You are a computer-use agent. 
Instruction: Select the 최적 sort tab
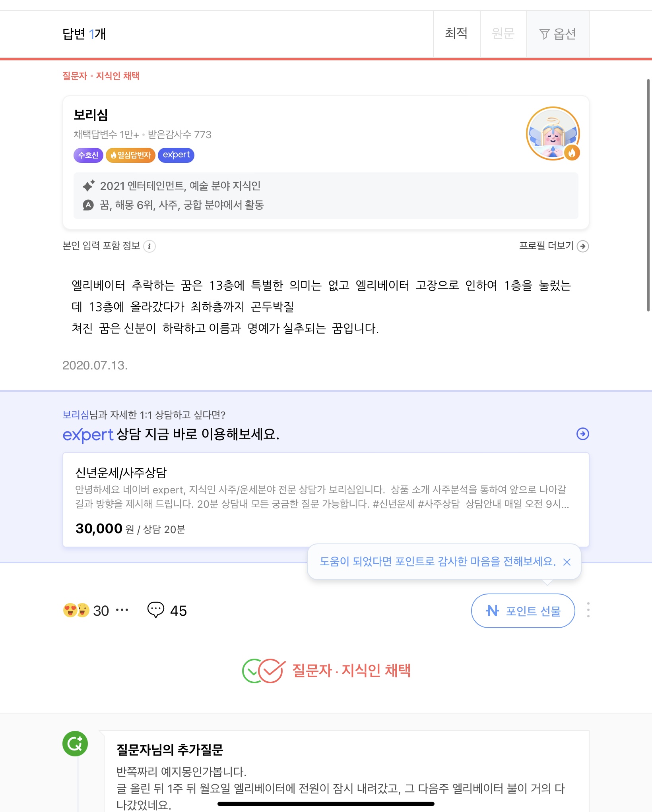click(456, 33)
